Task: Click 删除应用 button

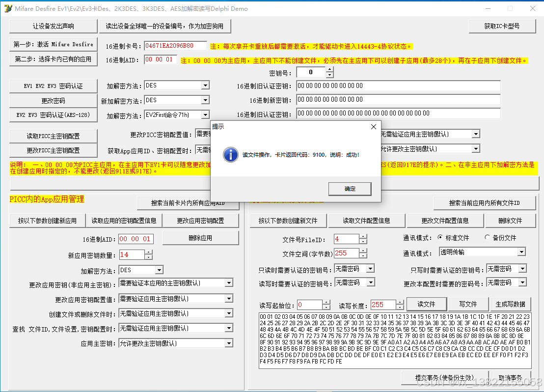Action: (x=200, y=238)
